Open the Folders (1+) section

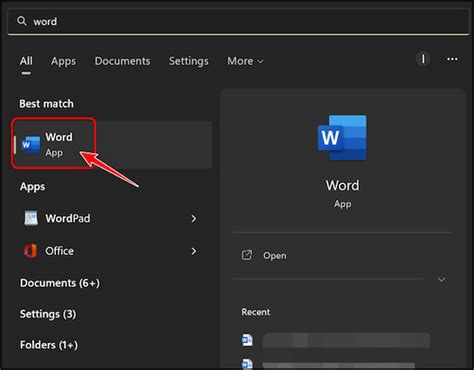point(49,345)
